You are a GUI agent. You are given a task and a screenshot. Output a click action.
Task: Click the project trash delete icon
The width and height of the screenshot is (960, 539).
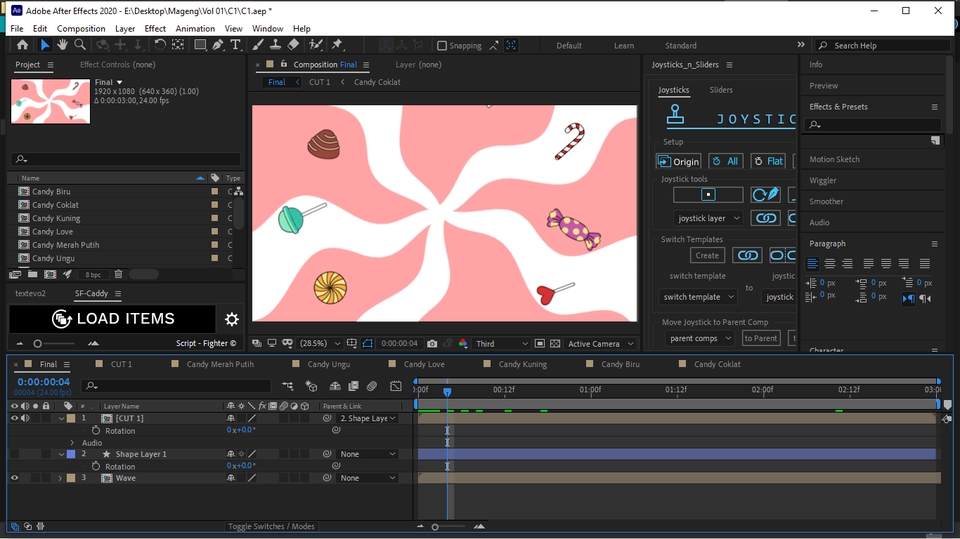(x=119, y=274)
